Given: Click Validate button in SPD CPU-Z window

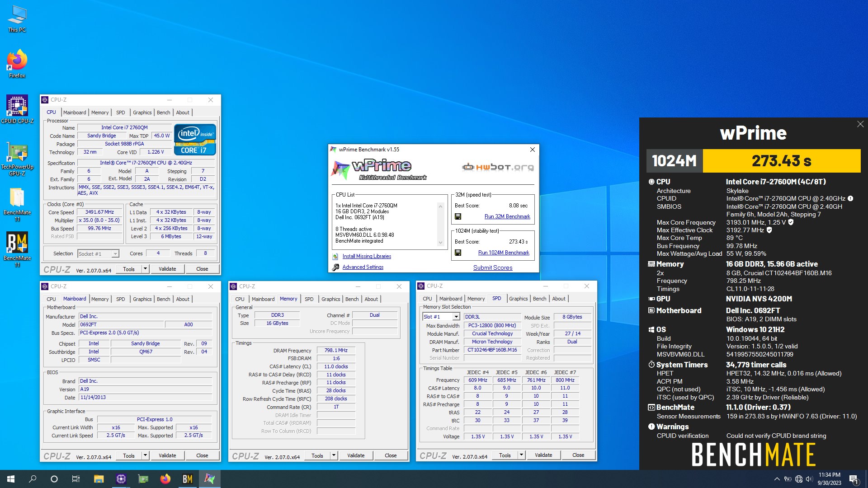Looking at the screenshot, I should 543,455.
